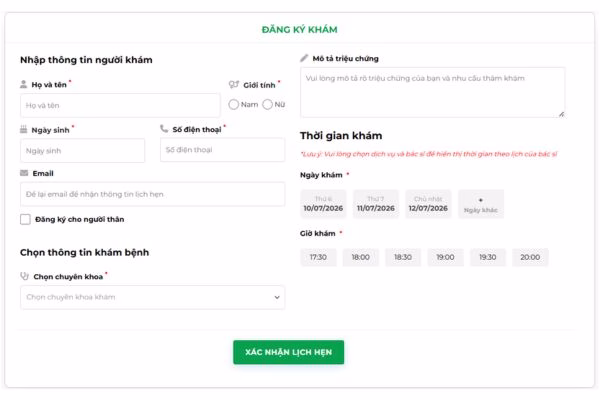Pick the 18:30 time slot
Image resolution: width=600 pixels, height=400 pixels.
coord(403,257)
